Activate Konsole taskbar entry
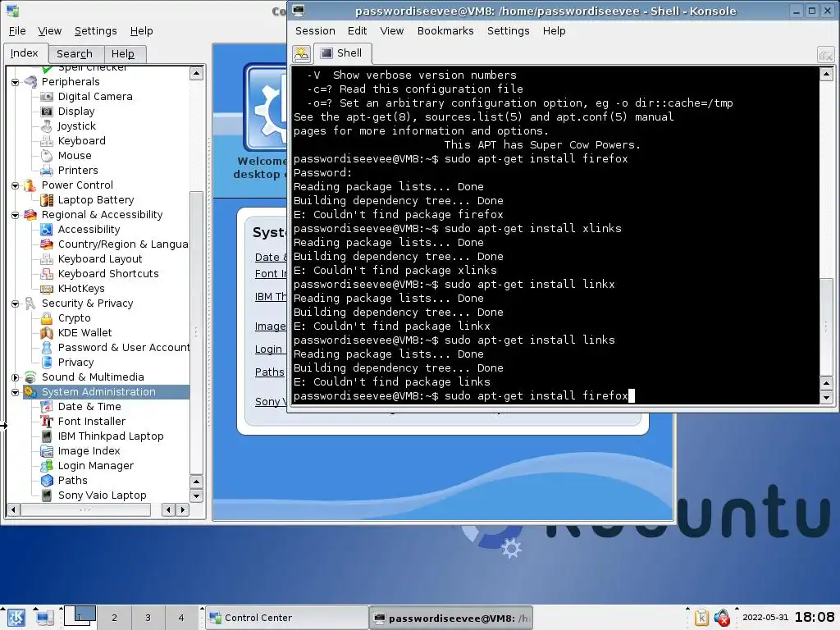 click(x=452, y=619)
